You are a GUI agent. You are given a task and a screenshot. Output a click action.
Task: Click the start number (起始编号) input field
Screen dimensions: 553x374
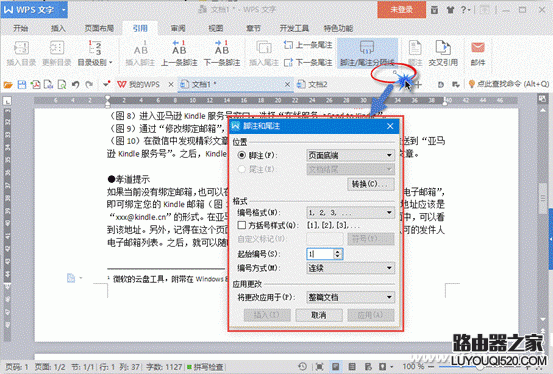point(320,254)
